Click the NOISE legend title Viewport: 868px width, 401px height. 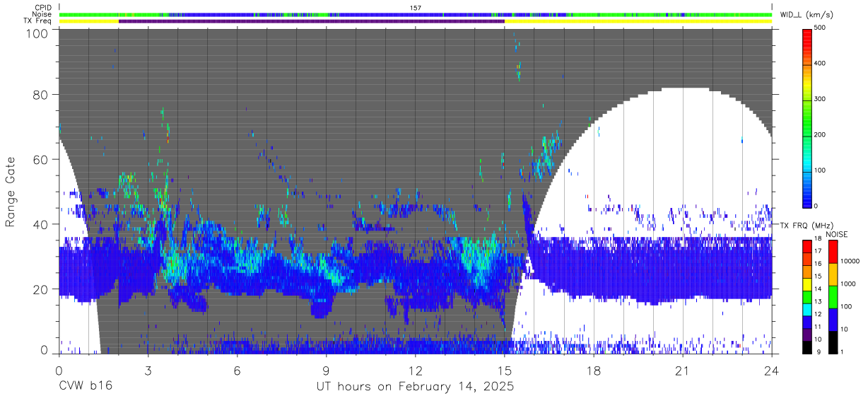point(838,234)
